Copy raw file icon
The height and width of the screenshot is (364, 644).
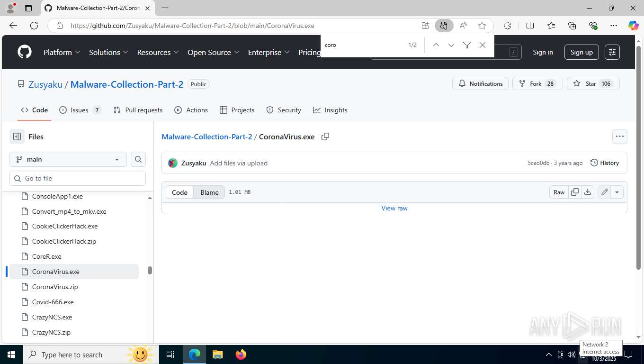click(575, 192)
